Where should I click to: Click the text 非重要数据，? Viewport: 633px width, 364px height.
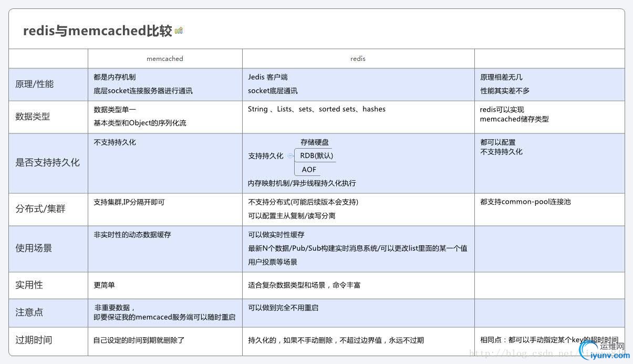[115, 308]
